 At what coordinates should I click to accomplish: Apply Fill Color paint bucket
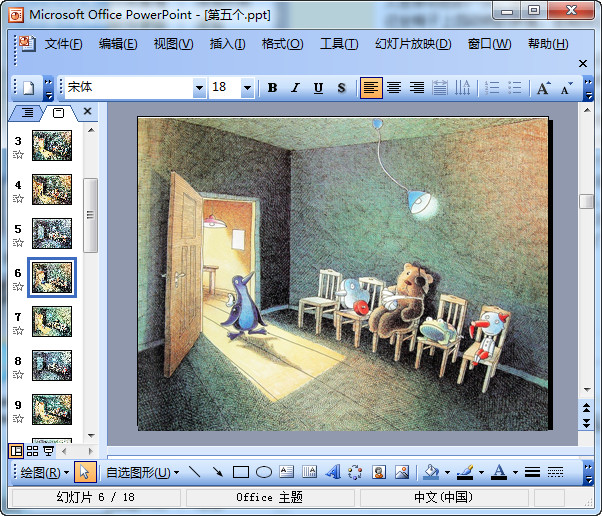(431, 472)
